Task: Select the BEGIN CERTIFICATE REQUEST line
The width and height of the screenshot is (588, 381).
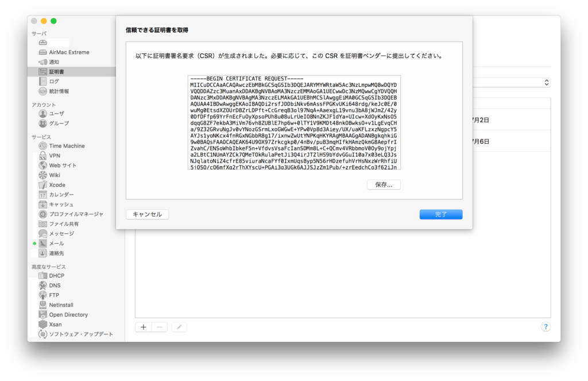Action: click(x=247, y=79)
